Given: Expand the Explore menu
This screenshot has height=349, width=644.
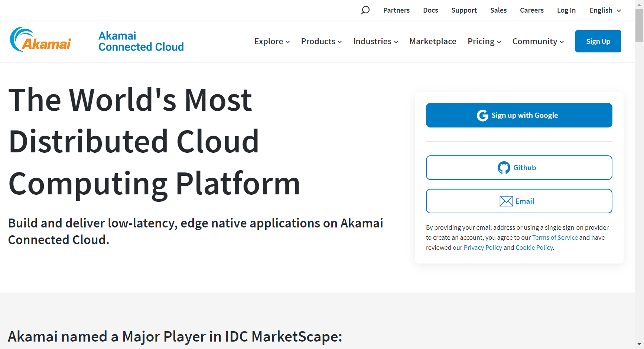Looking at the screenshot, I should (x=272, y=41).
